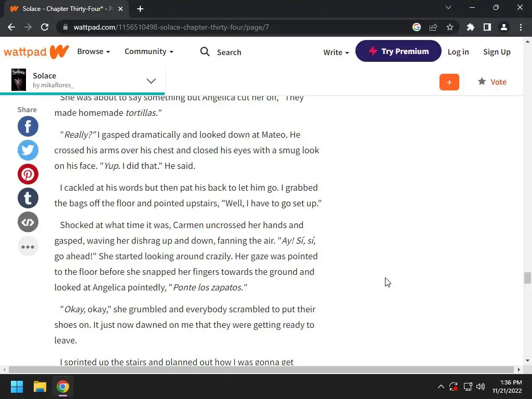Click the browser address bar URL

(x=171, y=27)
